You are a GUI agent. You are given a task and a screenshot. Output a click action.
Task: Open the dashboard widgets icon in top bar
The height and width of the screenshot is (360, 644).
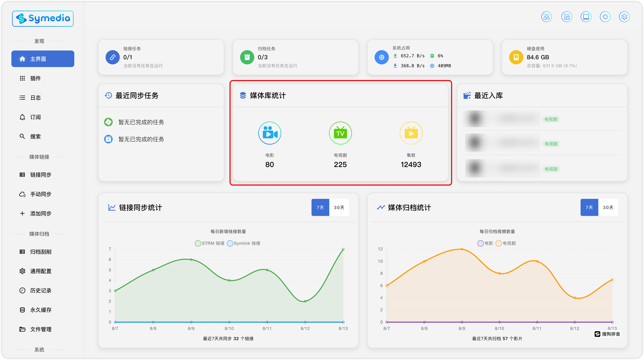coord(546,17)
